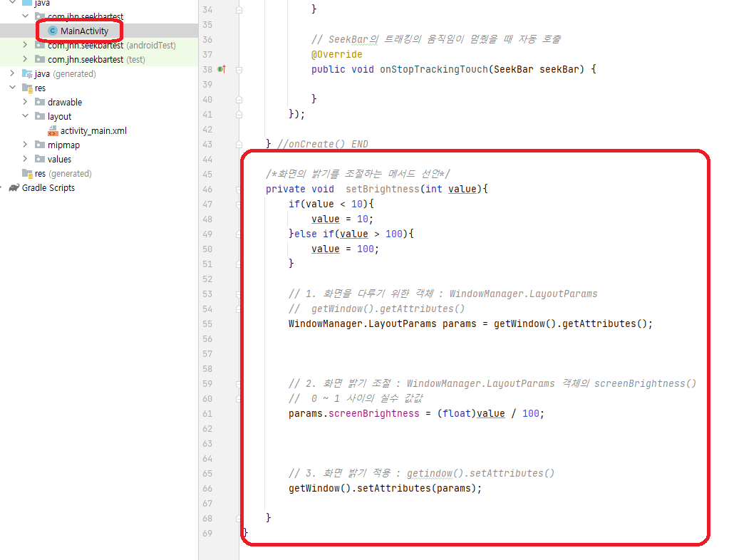
Task: Click the MainActivity class icon
Action: pyautogui.click(x=53, y=31)
